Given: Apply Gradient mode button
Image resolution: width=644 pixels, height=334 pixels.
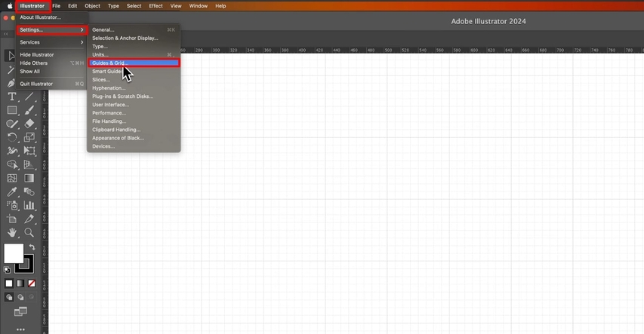Looking at the screenshot, I should pos(20,283).
